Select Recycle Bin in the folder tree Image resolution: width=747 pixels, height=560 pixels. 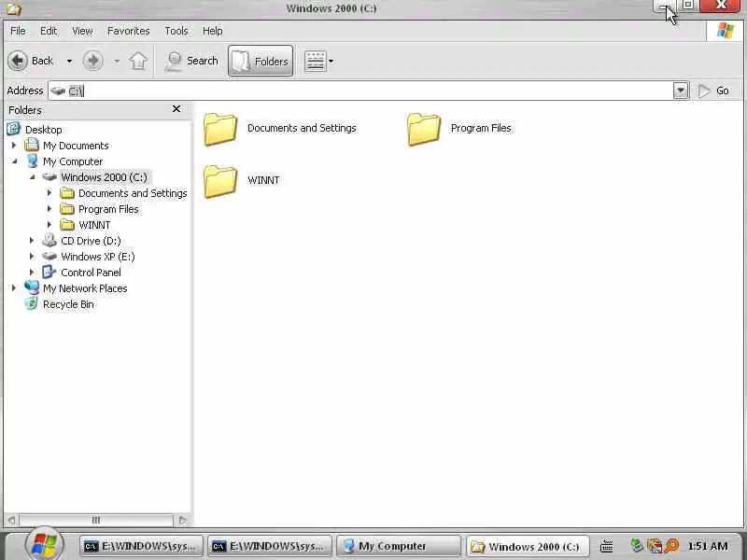click(68, 304)
